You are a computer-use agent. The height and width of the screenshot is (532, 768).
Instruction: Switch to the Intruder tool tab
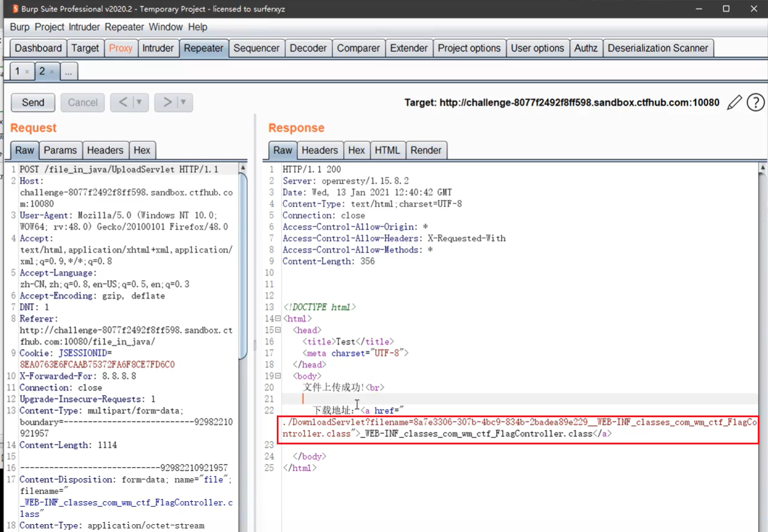[x=158, y=48]
